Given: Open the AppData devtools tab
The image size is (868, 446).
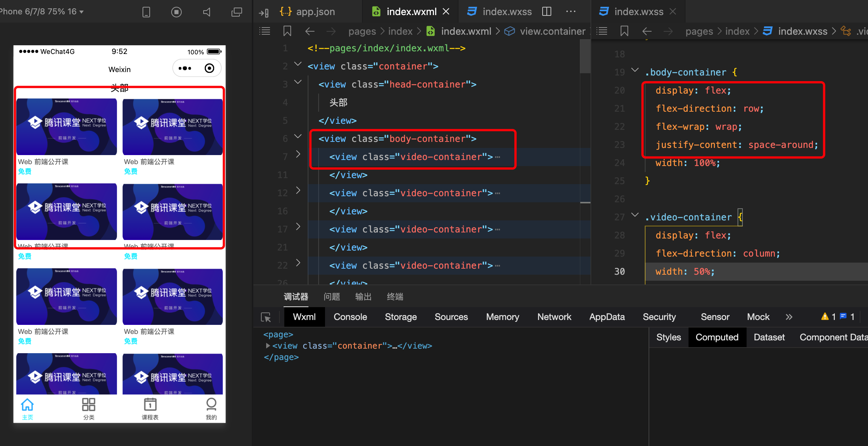Looking at the screenshot, I should click(607, 317).
